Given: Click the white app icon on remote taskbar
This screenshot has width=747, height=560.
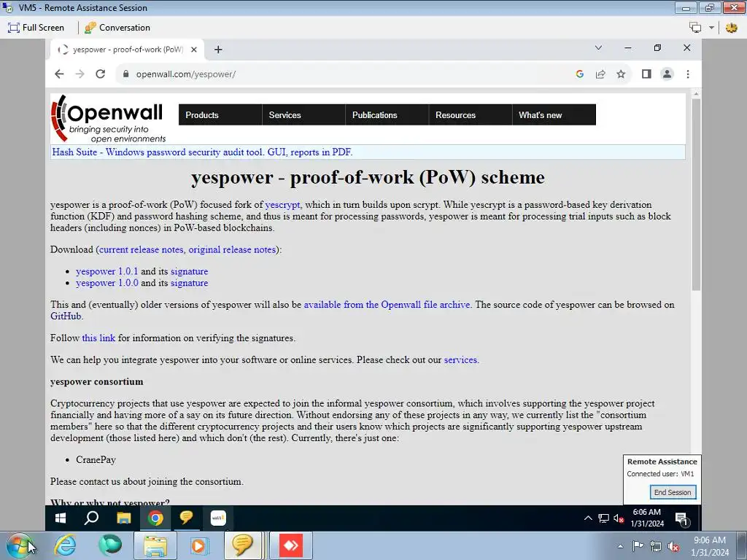Looking at the screenshot, I should 218,518.
